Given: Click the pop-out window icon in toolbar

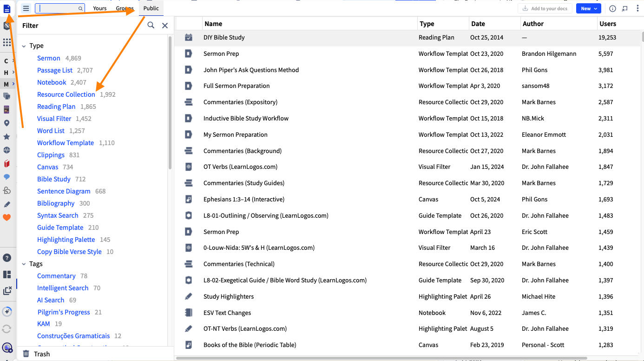Looking at the screenshot, I should click(625, 8).
